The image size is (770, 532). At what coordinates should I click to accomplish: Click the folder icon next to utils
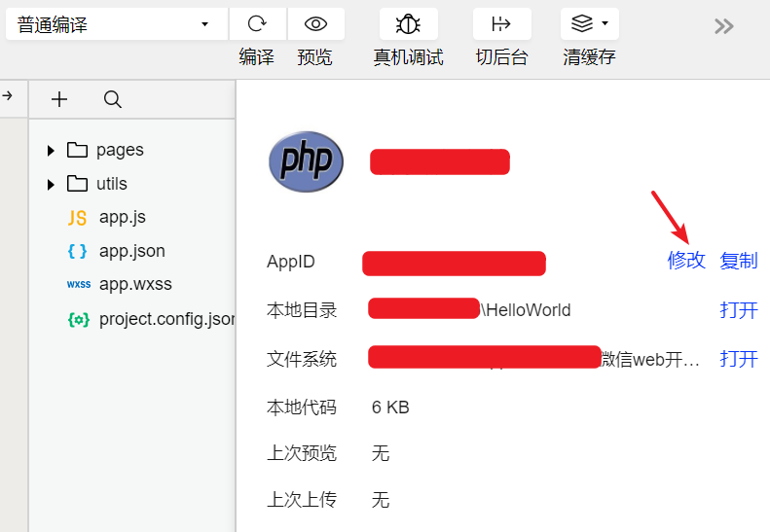click(77, 184)
